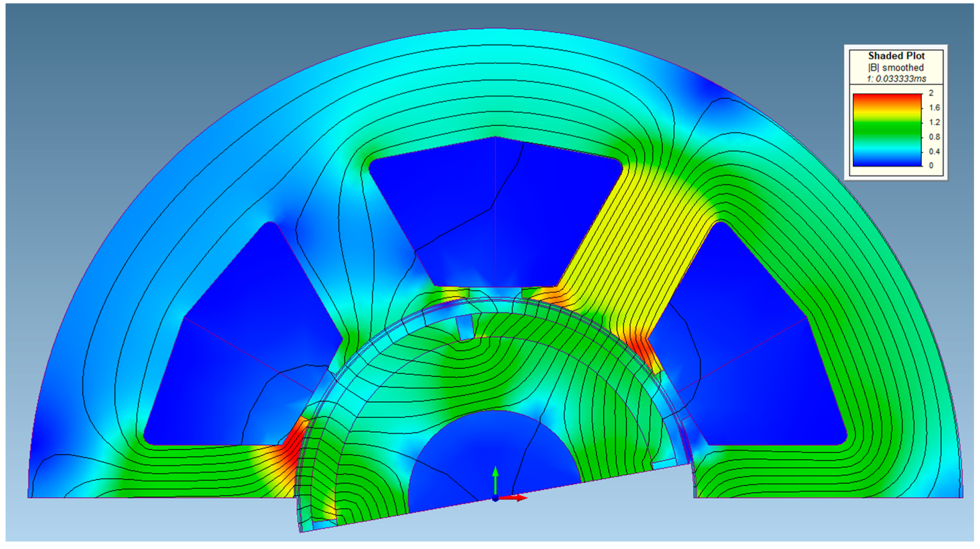Click the 0.4 tick label on legend
980x549 pixels.
934,151
